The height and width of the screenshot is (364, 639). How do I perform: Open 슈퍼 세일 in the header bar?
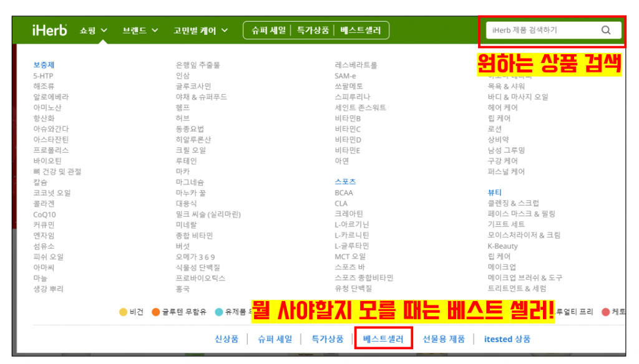point(268,31)
